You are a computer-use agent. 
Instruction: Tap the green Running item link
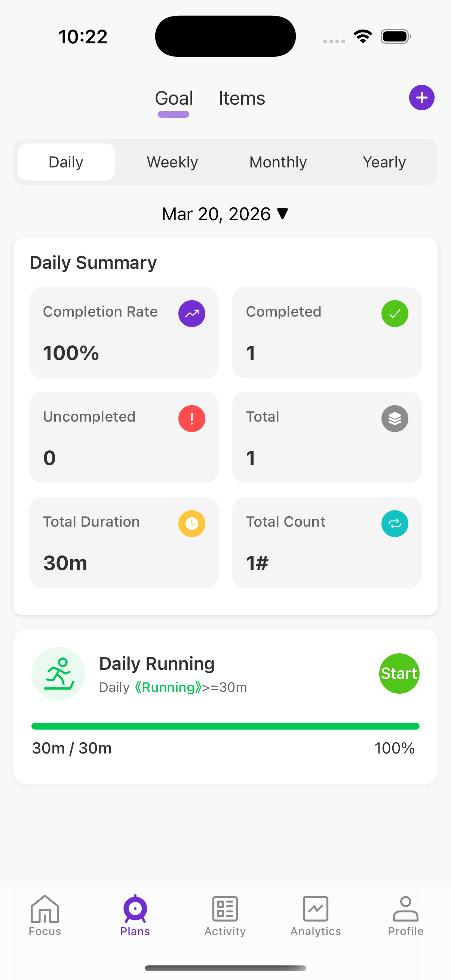coord(168,687)
